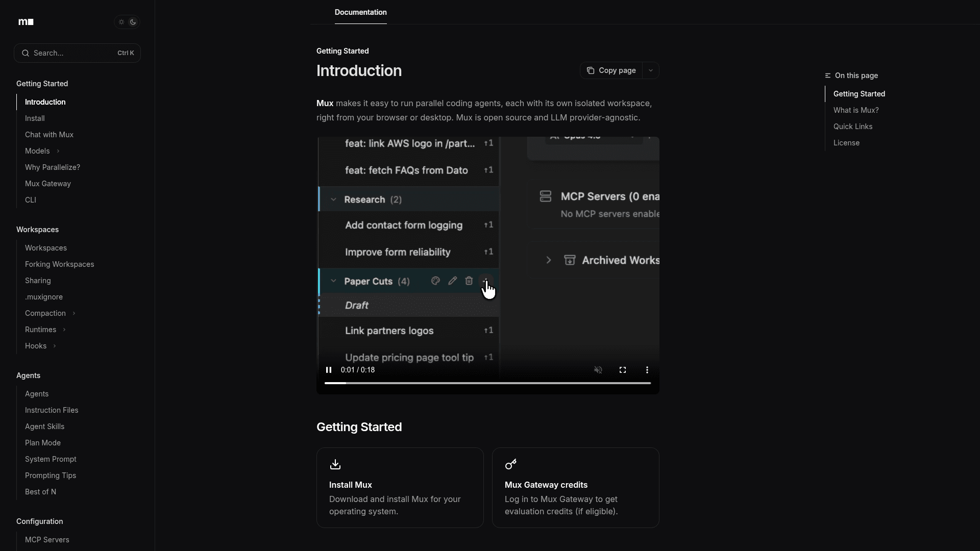980x551 pixels.
Task: Click the Mux logo in sidebar
Action: pyautogui.click(x=26, y=22)
